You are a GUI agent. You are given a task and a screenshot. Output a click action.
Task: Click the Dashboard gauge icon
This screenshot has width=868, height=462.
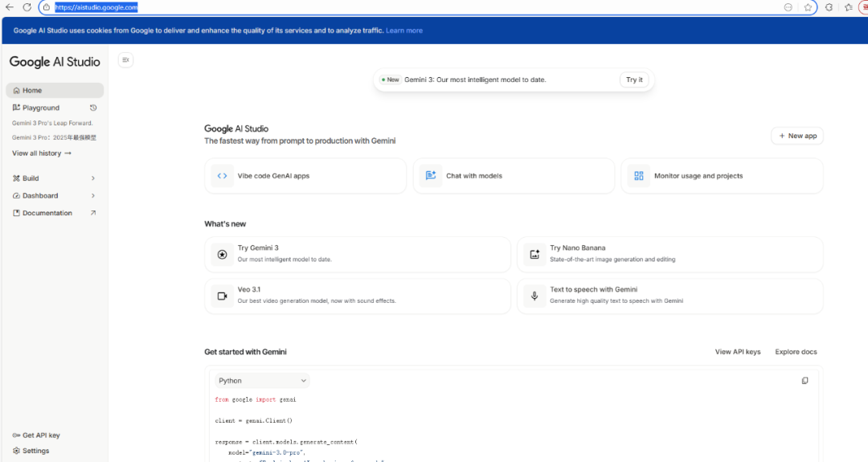pos(16,196)
